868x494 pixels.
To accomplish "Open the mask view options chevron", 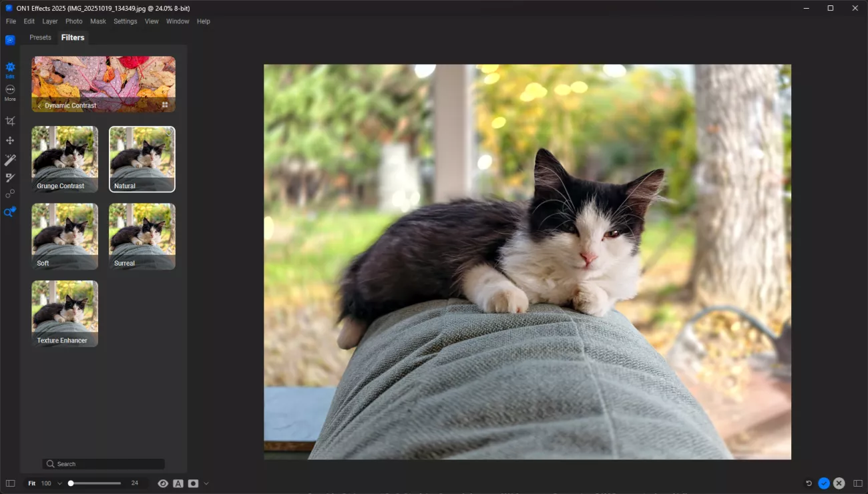I will (206, 483).
